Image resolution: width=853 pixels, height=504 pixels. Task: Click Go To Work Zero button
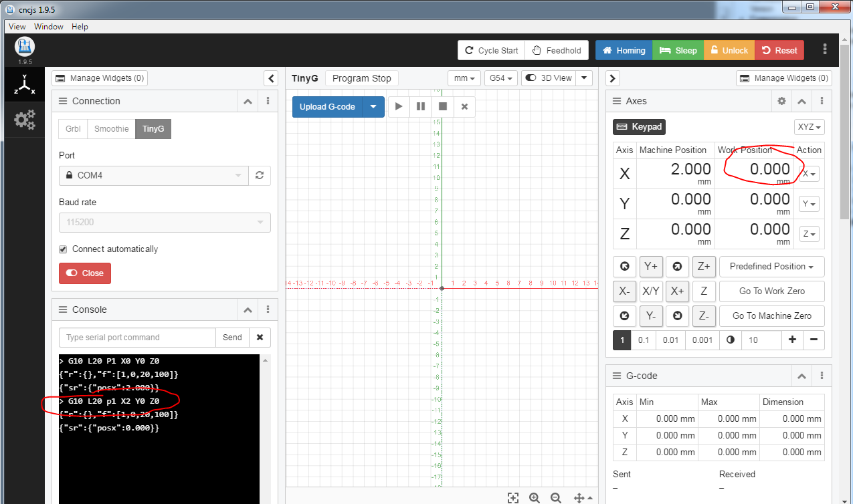point(771,291)
